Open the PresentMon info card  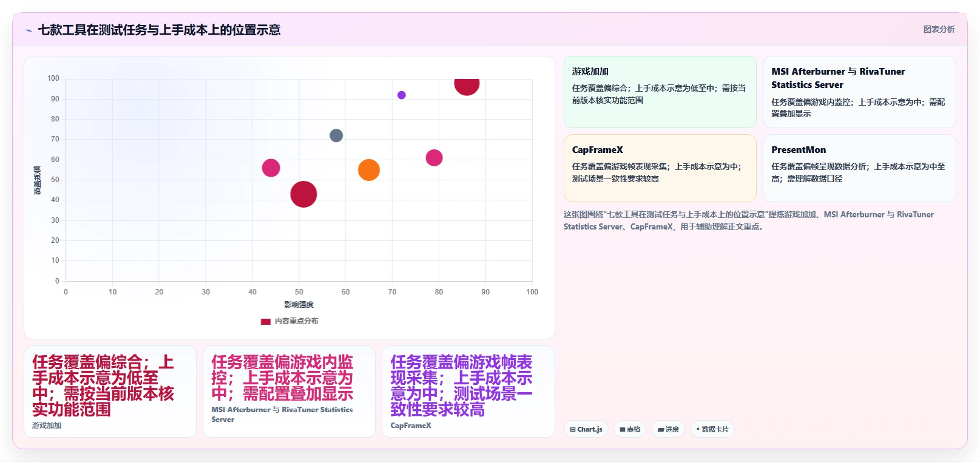(x=859, y=168)
